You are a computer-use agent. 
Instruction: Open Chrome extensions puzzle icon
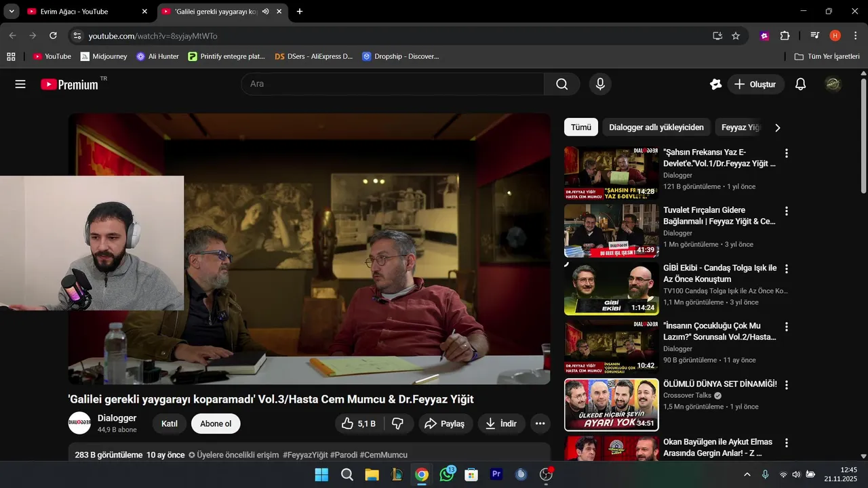coord(785,36)
